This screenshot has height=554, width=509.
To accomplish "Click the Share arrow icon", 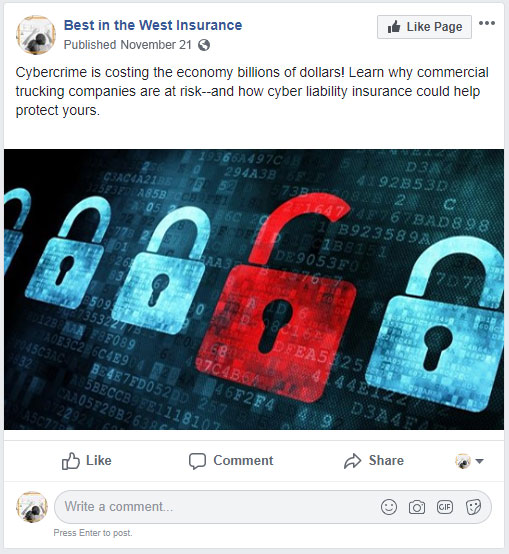I will click(352, 461).
